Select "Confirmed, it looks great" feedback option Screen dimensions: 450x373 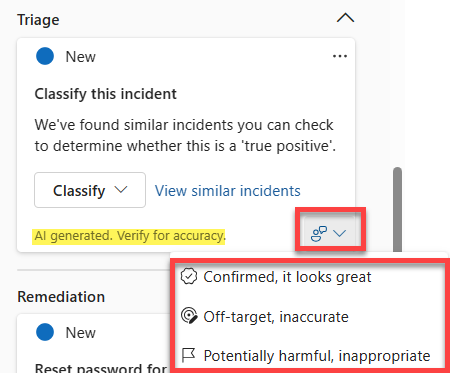click(276, 277)
